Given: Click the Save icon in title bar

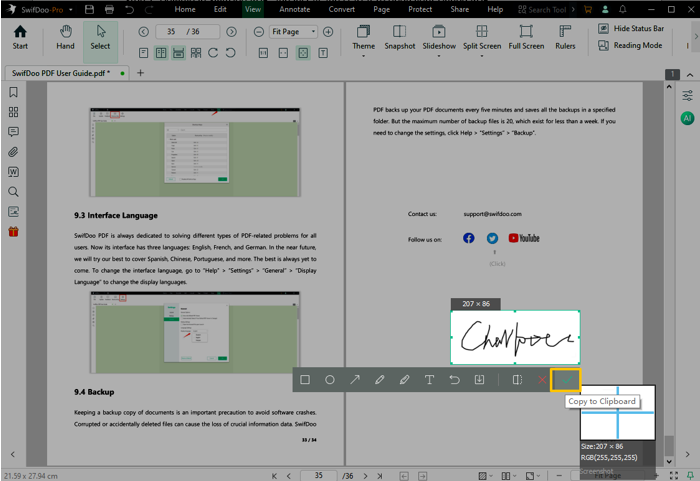Looking at the screenshot, I should click(89, 9).
